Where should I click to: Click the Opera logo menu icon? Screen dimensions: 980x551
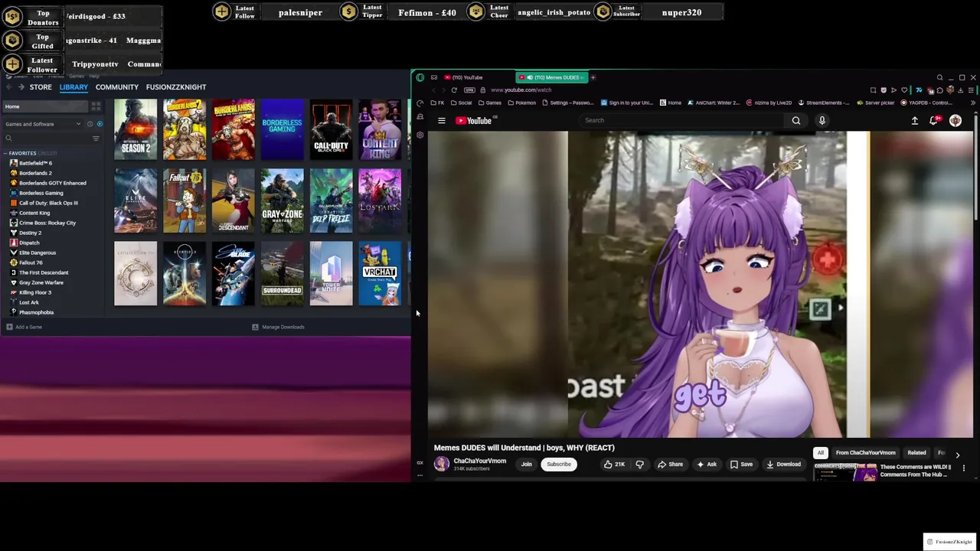pyautogui.click(x=420, y=77)
